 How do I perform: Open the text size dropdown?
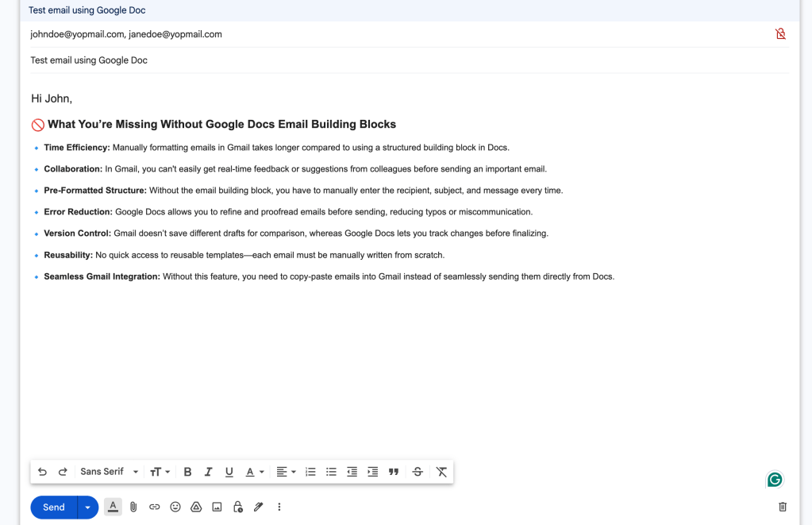(159, 471)
